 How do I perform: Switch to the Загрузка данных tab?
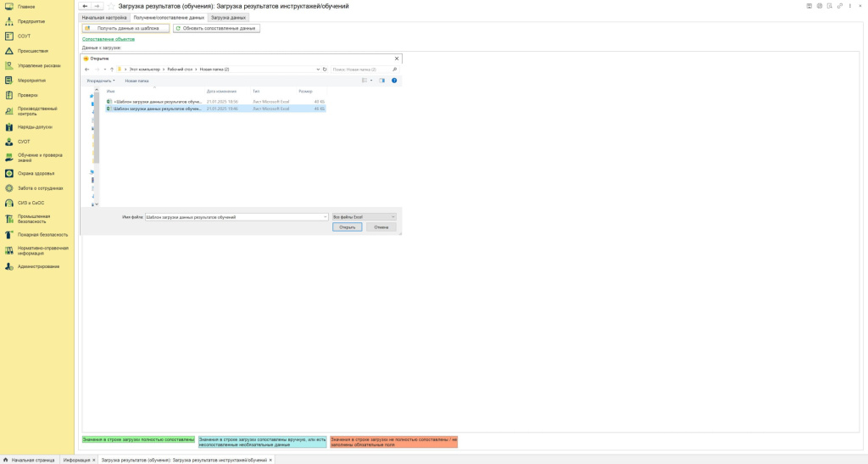228,18
